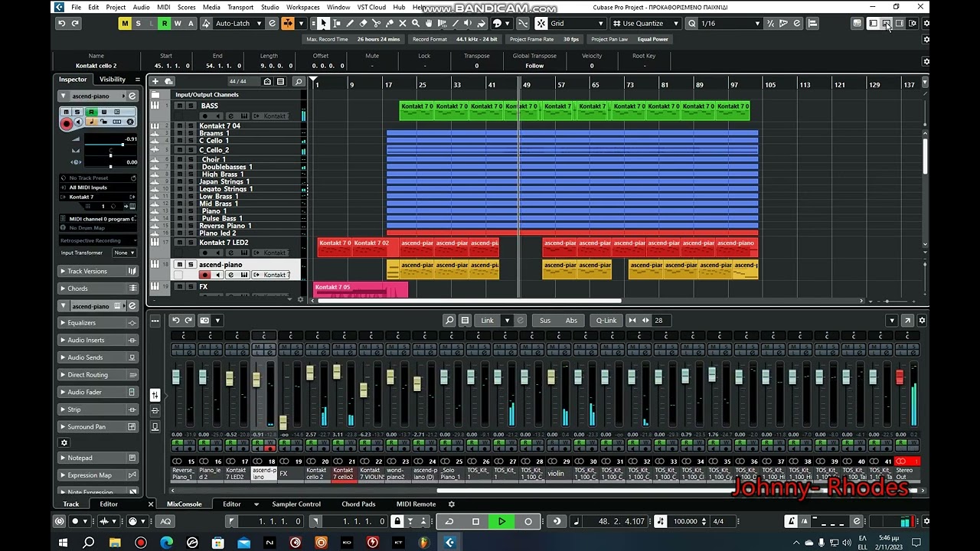Toggle the Auto-Scroll orange button
Viewport: 980px width, 551px height.
coord(289,24)
